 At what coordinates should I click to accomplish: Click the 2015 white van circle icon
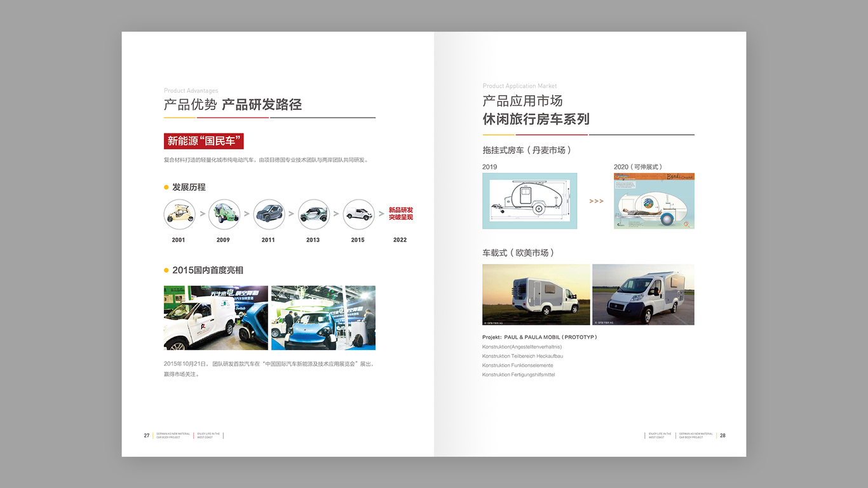(x=359, y=214)
